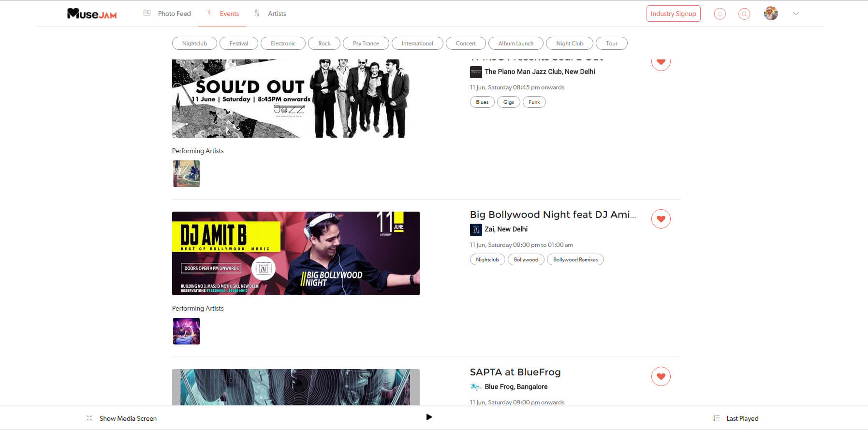The image size is (868, 430).
Task: Open the MuseJam logo home link
Action: 92,14
